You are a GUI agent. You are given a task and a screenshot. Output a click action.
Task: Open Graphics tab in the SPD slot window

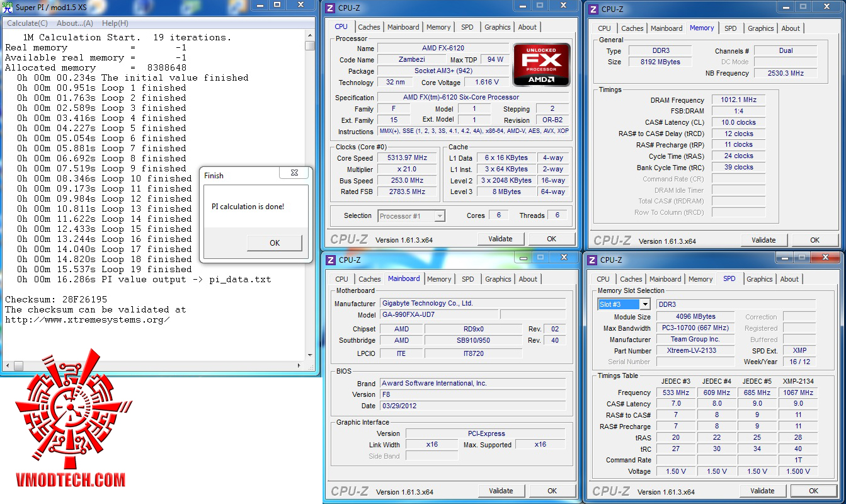760,279
